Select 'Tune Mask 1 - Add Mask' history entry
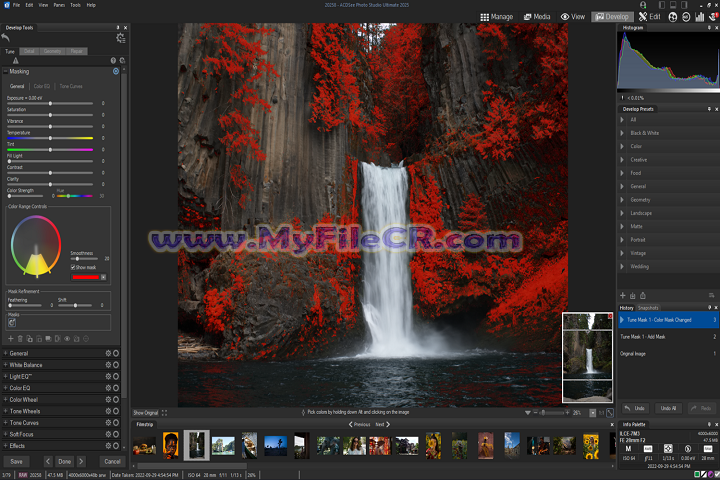 (x=668, y=337)
